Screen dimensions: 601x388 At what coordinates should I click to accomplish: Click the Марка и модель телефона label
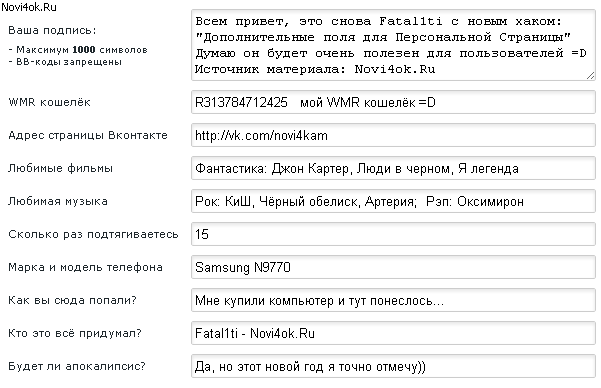point(85,267)
